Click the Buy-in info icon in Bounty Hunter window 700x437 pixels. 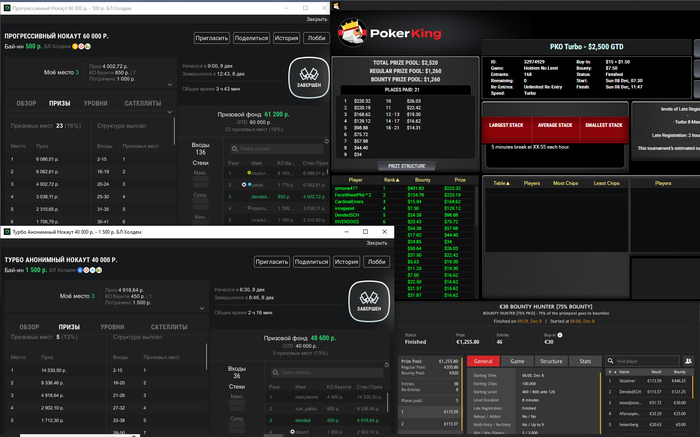click(560, 335)
